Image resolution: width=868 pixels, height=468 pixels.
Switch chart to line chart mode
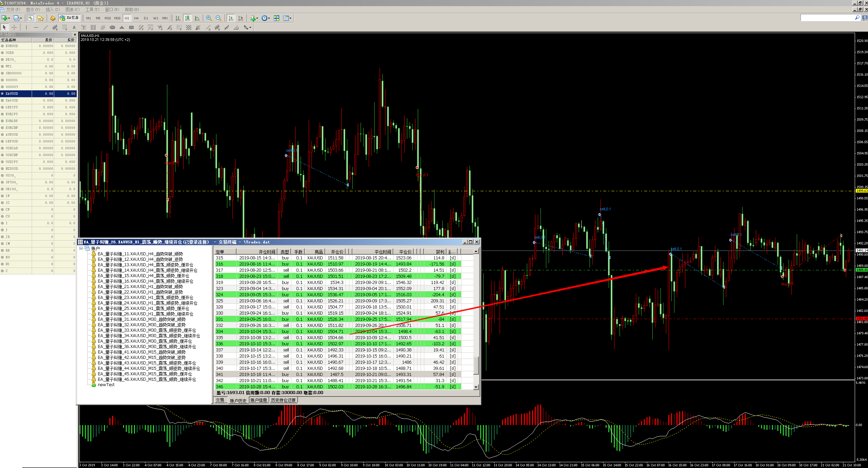point(197,18)
